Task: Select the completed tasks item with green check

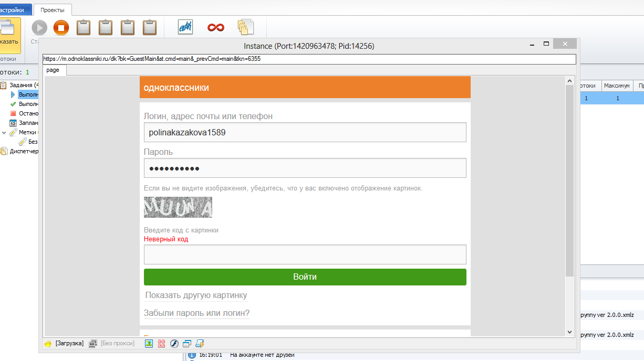Action: tap(28, 104)
